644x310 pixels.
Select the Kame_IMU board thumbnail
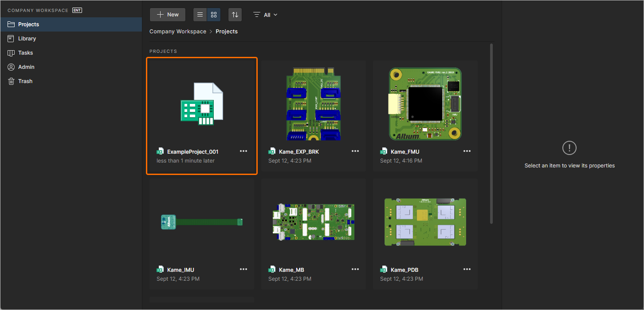point(201,222)
